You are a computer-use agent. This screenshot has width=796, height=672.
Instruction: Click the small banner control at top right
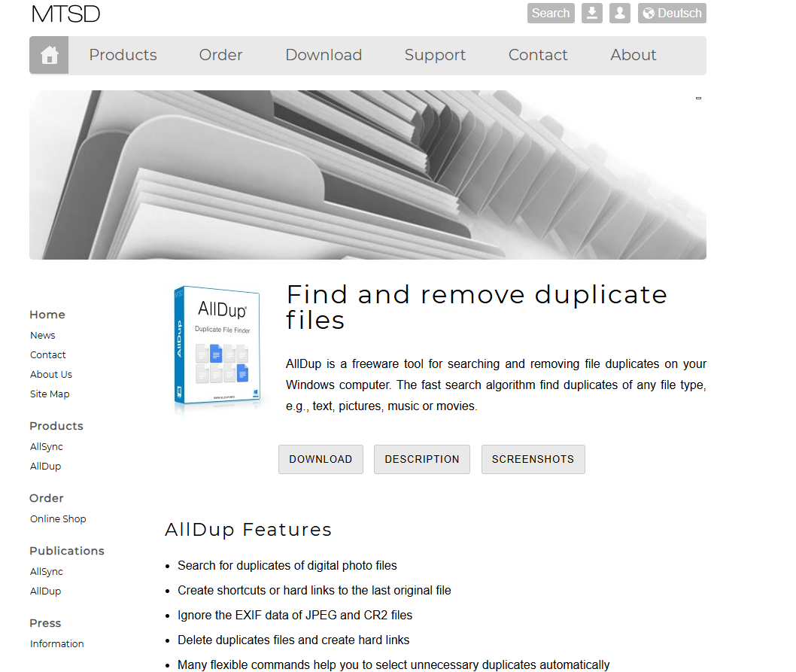pos(698,98)
